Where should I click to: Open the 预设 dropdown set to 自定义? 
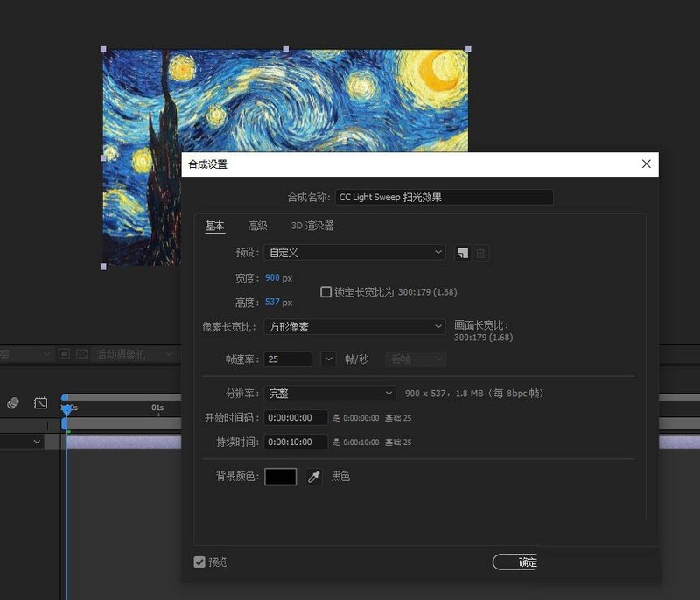point(355,253)
